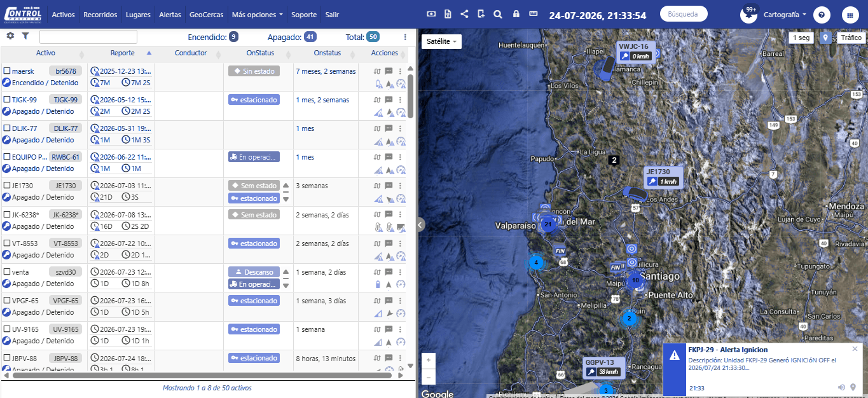
Task: Open the Alertas menu
Action: pyautogui.click(x=170, y=14)
